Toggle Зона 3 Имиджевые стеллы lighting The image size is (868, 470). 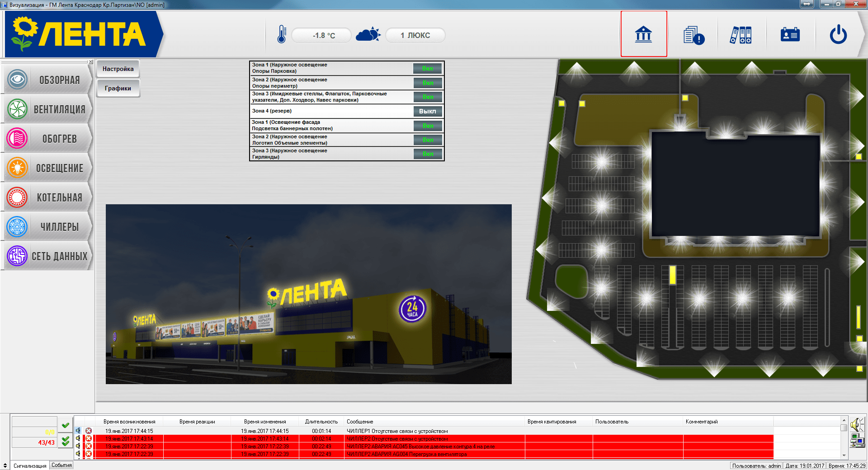click(x=428, y=97)
